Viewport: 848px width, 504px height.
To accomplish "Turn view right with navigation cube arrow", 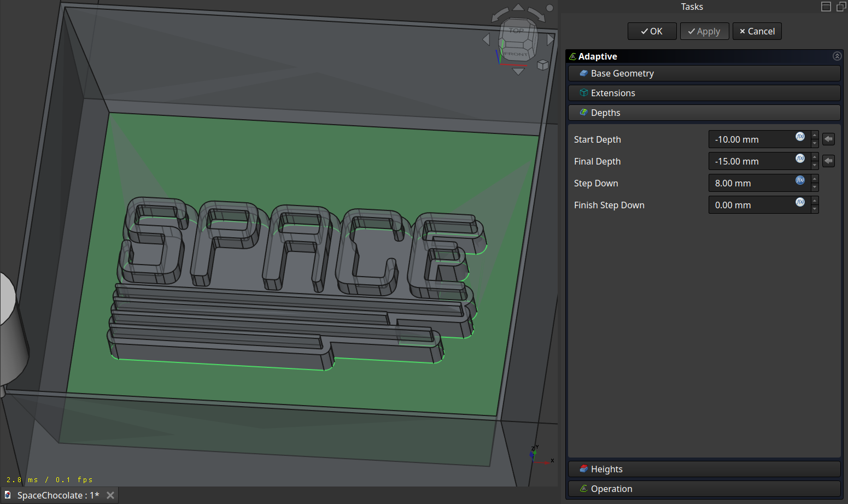I will point(551,39).
